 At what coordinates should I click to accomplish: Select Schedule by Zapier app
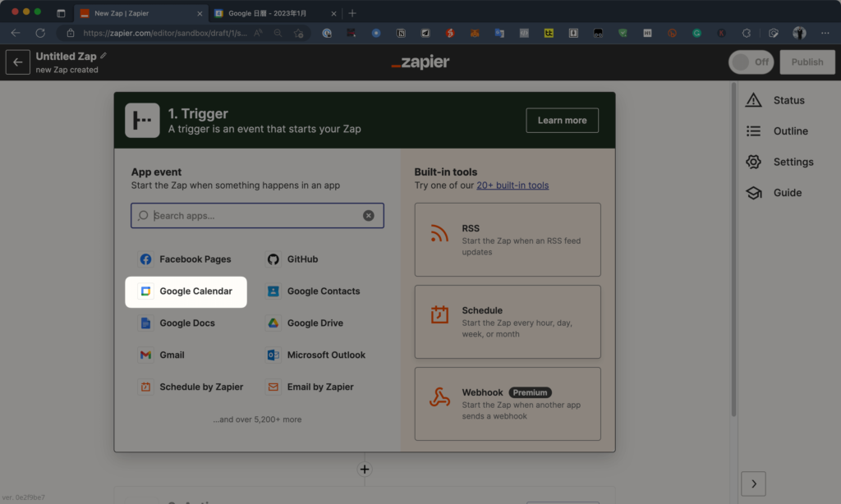191,387
